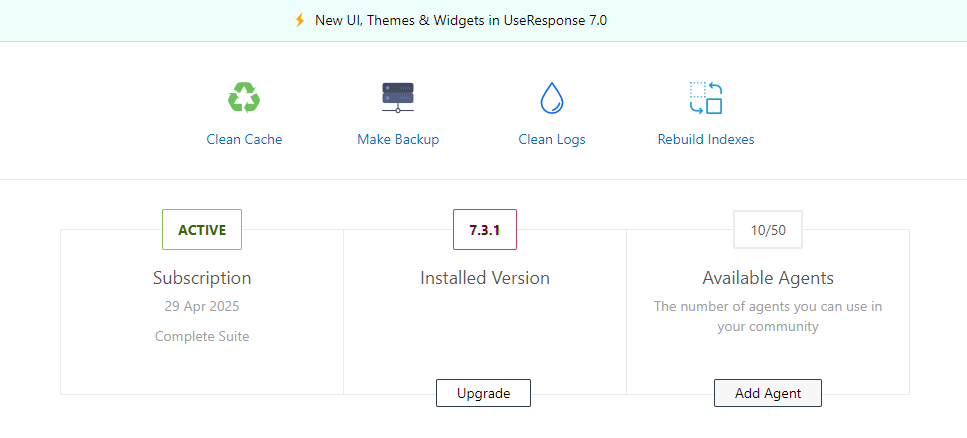
Task: Click the Add Agent button
Action: pos(768,393)
